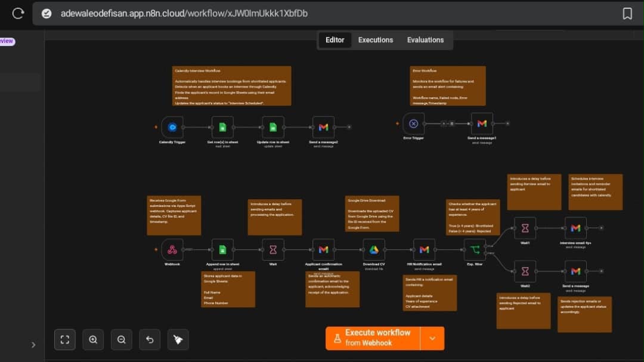
Task: Select the Exp. filter If node
Action: pyautogui.click(x=475, y=249)
